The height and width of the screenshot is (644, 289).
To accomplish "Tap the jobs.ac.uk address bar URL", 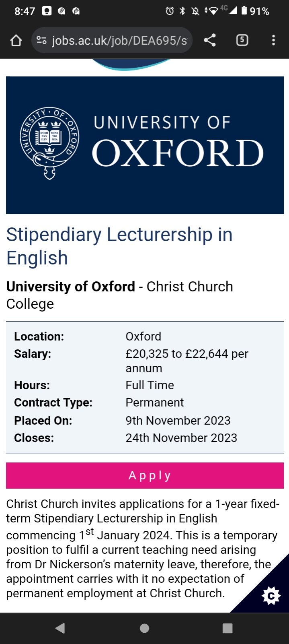I will (119, 40).
